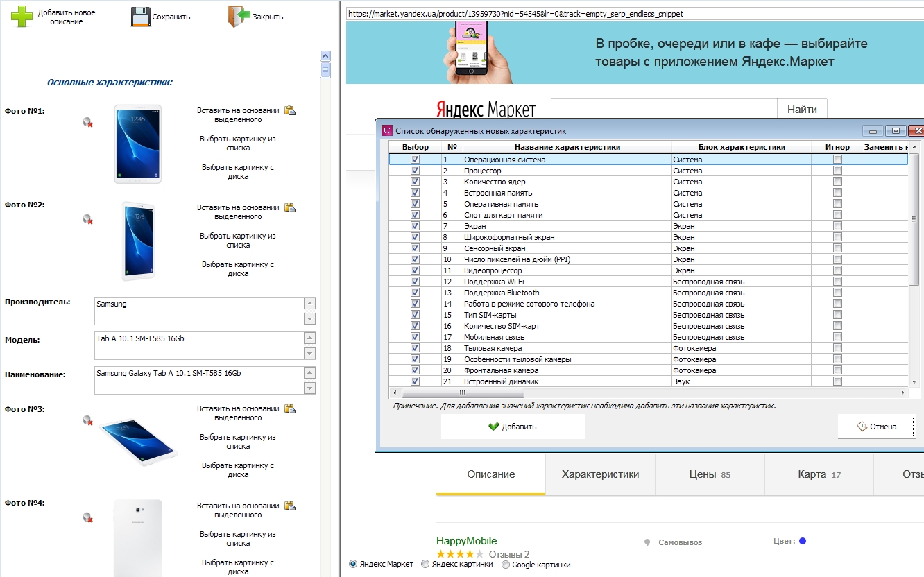Click characteristics list scroll-down arrow
Image resolution: width=924 pixels, height=577 pixels.
(x=914, y=381)
